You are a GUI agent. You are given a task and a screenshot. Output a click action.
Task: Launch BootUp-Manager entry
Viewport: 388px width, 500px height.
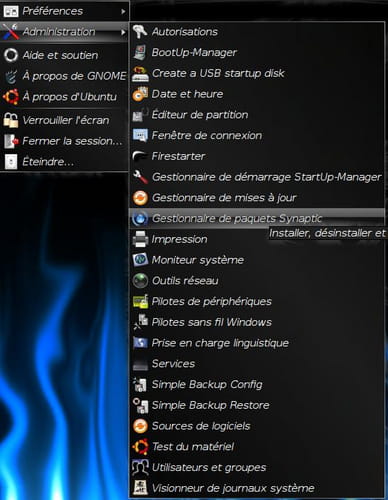[x=257, y=52]
